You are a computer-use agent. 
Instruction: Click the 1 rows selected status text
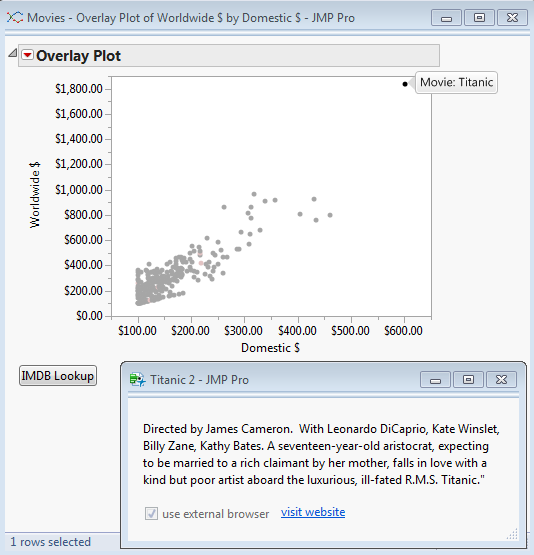[x=51, y=542]
